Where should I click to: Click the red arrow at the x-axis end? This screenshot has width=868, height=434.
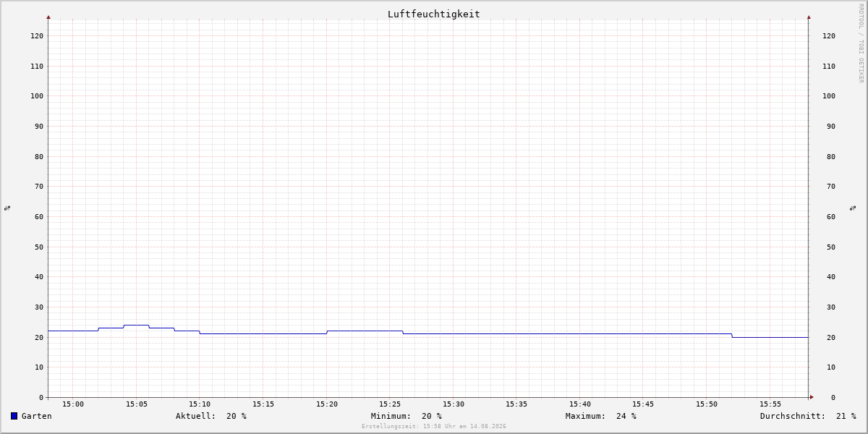[x=812, y=397]
